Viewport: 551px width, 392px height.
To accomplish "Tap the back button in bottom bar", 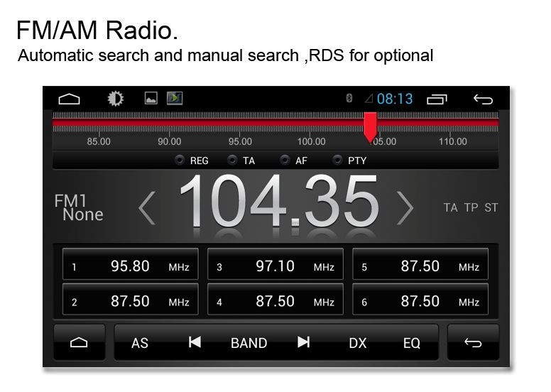I will pos(473,342).
